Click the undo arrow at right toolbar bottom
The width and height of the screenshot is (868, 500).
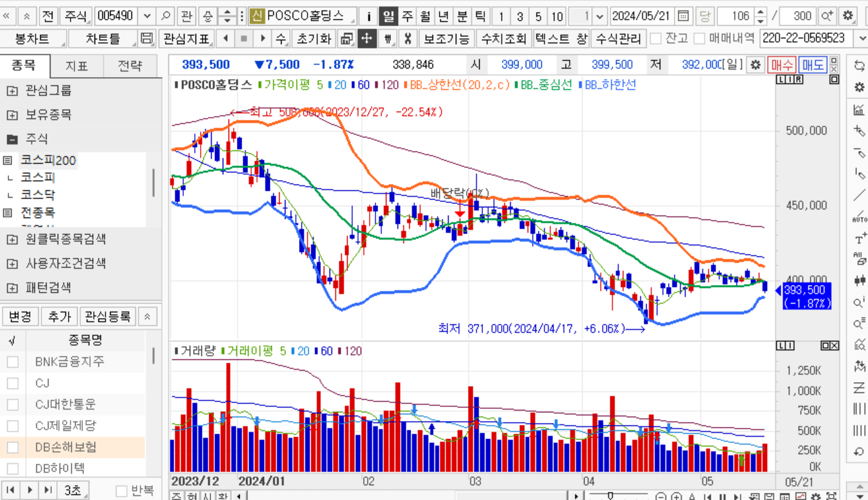tap(860, 451)
